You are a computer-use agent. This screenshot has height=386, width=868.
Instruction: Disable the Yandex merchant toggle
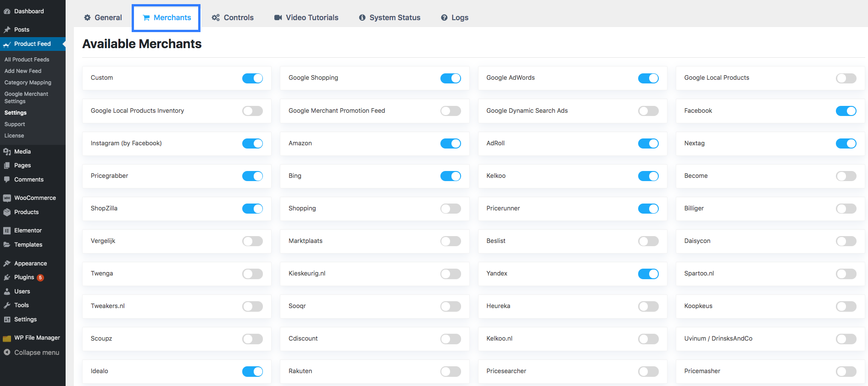pyautogui.click(x=648, y=274)
